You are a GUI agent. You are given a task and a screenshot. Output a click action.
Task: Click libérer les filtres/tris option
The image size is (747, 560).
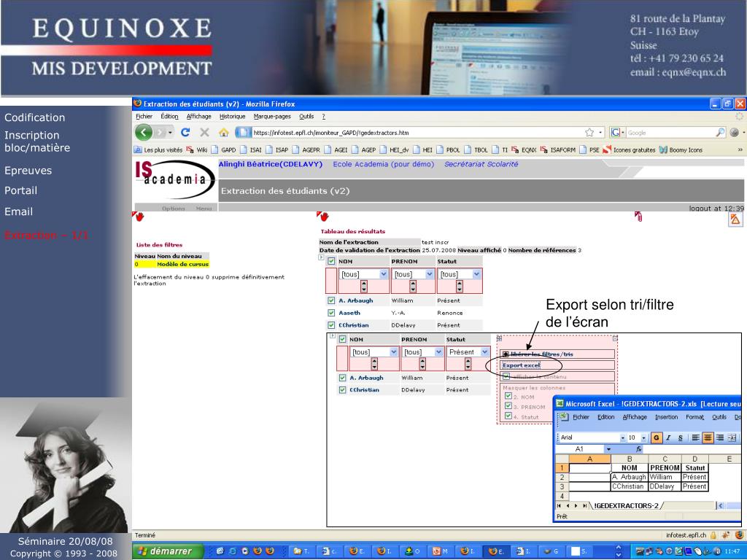542,354
